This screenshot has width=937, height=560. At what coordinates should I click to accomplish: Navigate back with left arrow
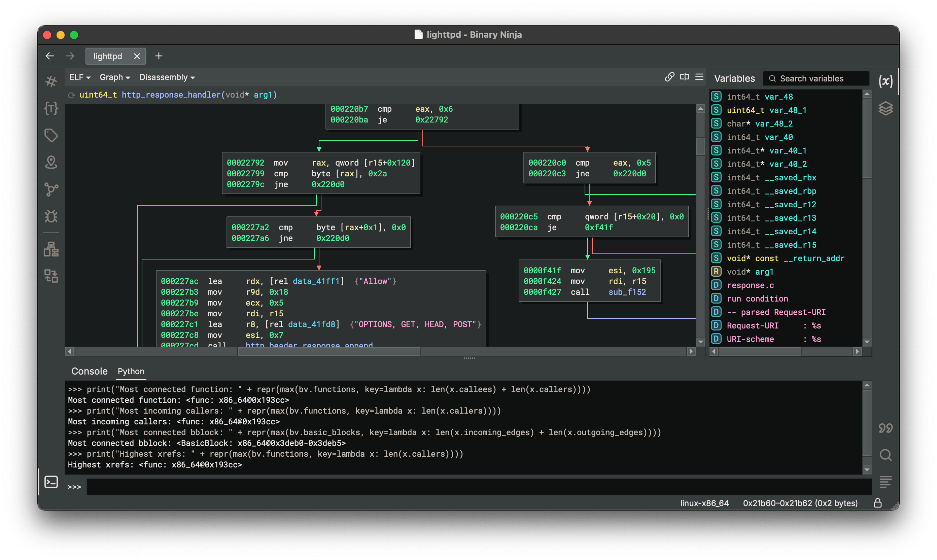click(50, 56)
